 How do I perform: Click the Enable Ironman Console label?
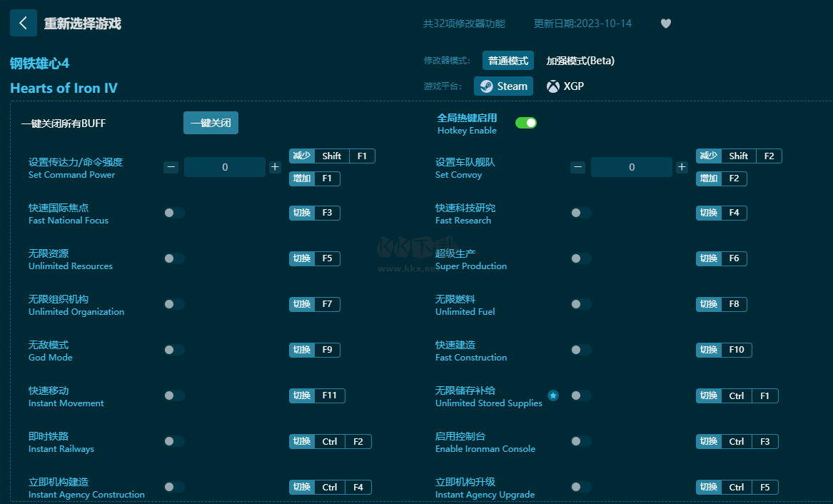pos(485,449)
